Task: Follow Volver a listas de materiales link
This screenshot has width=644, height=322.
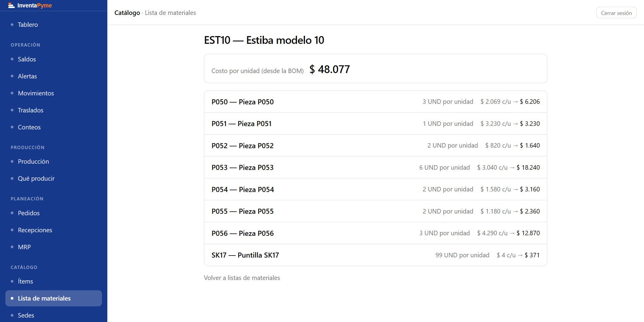Action: tap(242, 278)
